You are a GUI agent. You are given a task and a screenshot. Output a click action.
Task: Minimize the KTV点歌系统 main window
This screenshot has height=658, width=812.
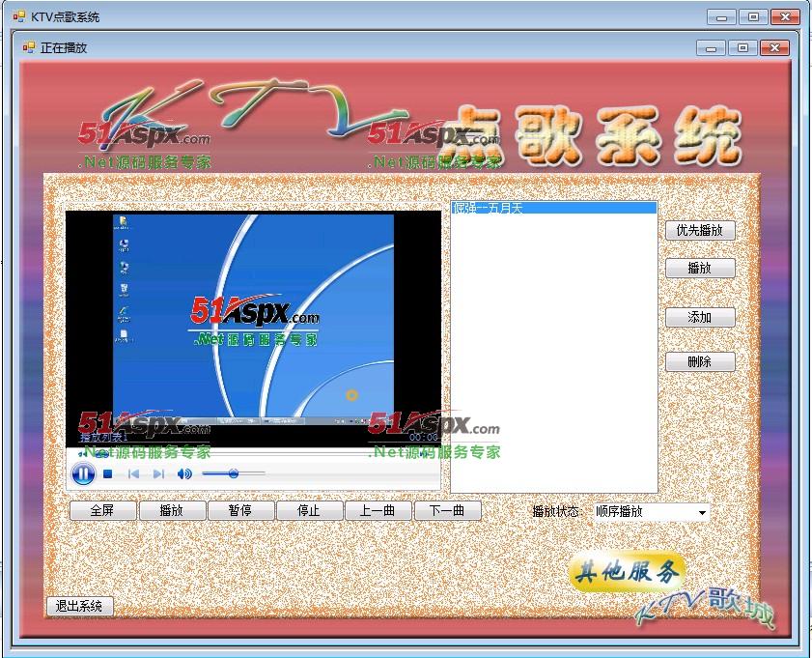coord(721,17)
